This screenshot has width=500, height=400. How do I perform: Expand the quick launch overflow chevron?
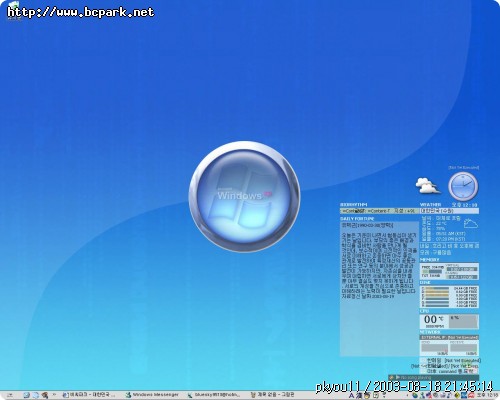pos(54,395)
